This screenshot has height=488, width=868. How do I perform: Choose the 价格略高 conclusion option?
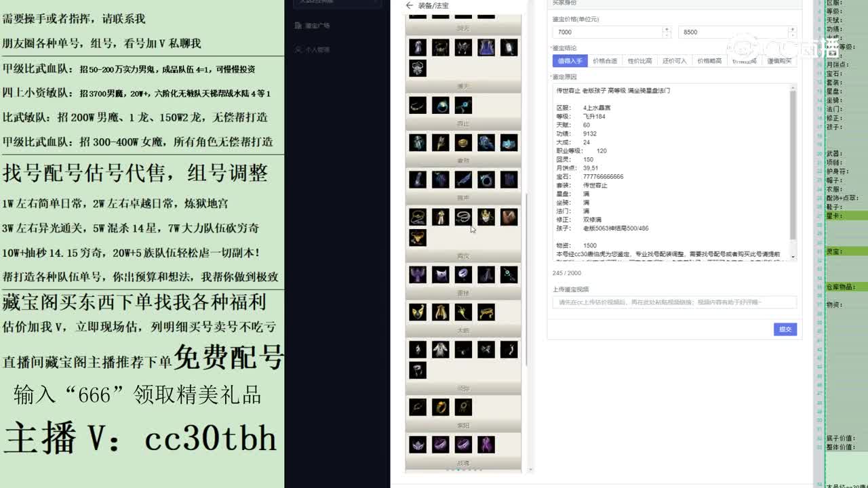click(x=709, y=61)
